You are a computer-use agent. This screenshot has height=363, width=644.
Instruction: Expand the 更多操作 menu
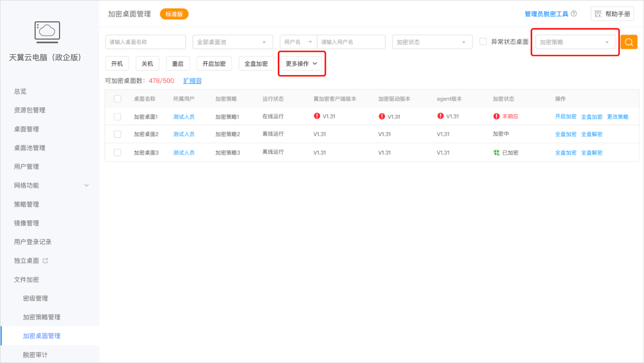click(302, 63)
